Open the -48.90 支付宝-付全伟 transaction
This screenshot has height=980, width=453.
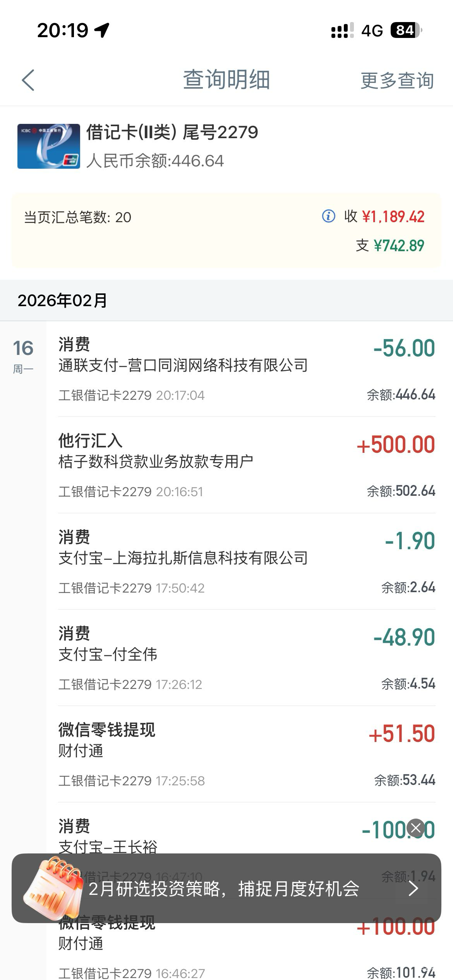[247, 658]
